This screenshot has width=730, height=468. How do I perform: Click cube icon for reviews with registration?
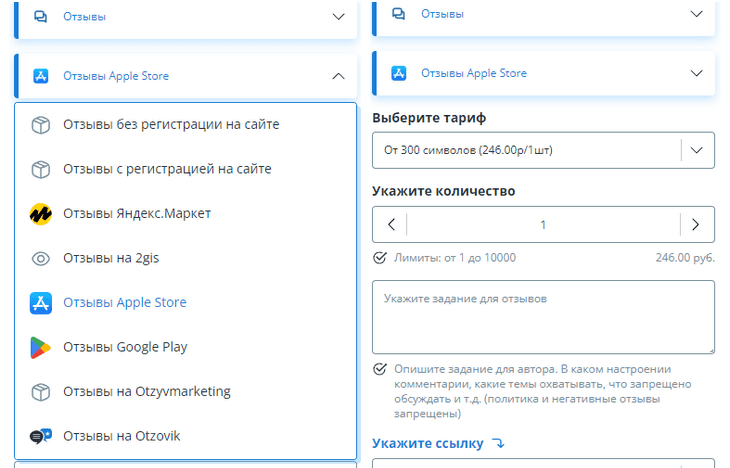(x=40, y=169)
